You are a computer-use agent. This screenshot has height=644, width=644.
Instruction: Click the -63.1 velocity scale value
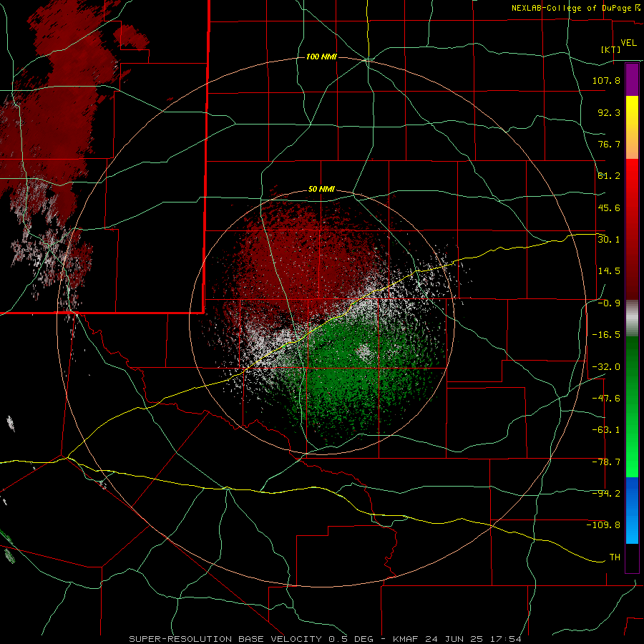(x=606, y=430)
